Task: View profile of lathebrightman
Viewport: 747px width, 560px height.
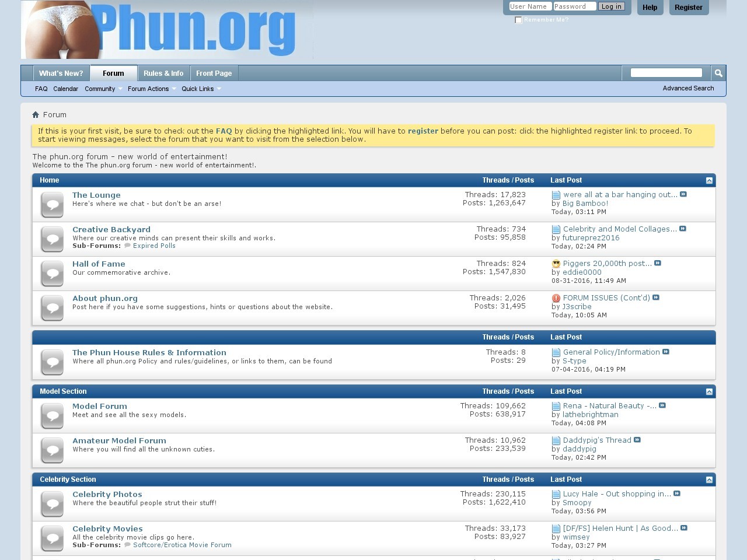Action: tap(591, 414)
